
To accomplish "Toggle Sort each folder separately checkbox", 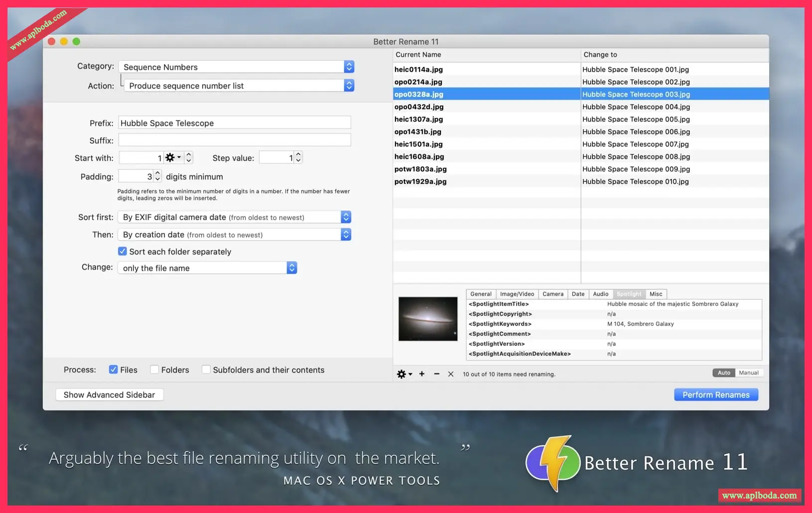I will pos(123,252).
